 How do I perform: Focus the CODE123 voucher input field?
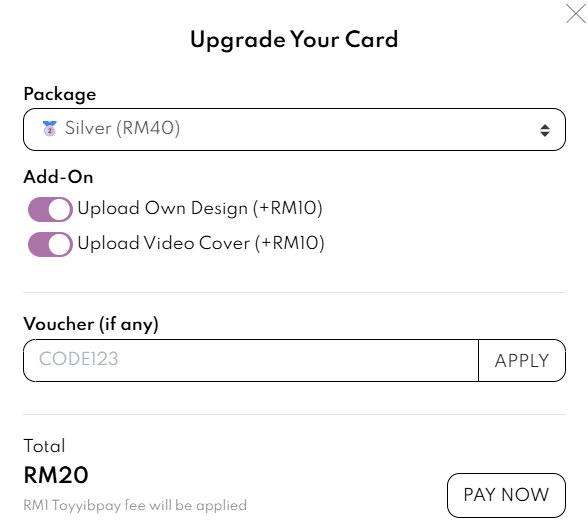point(251,360)
